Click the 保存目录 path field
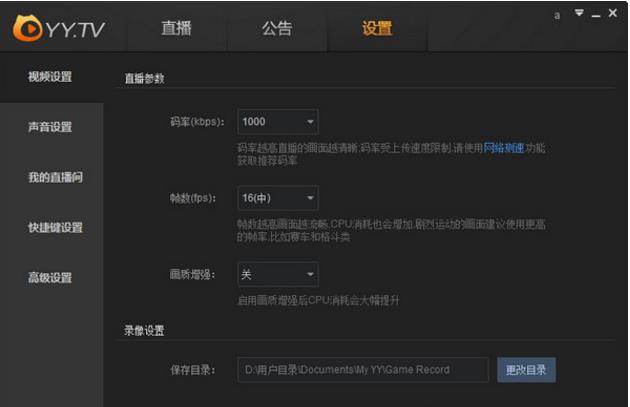This screenshot has height=407, width=630. coord(363,370)
